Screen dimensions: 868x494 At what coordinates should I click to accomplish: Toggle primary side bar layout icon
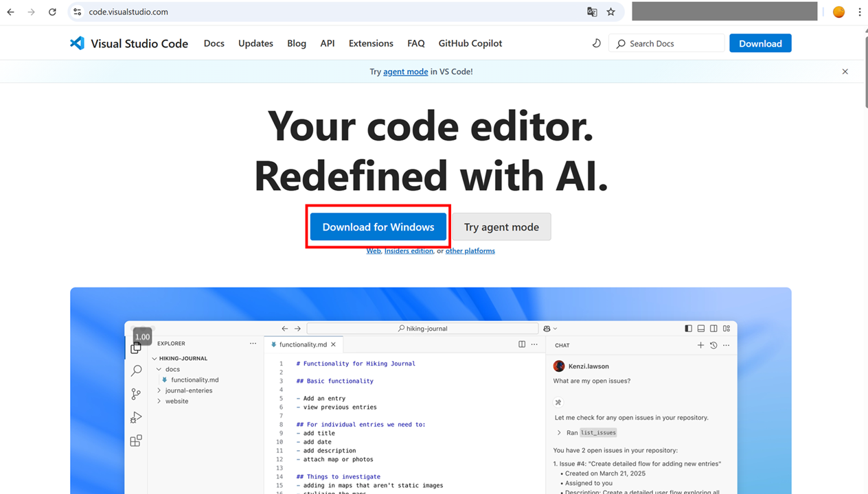click(x=689, y=329)
